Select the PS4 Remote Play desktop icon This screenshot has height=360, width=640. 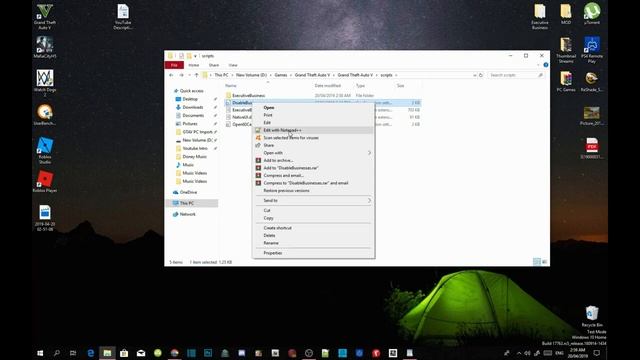(591, 50)
